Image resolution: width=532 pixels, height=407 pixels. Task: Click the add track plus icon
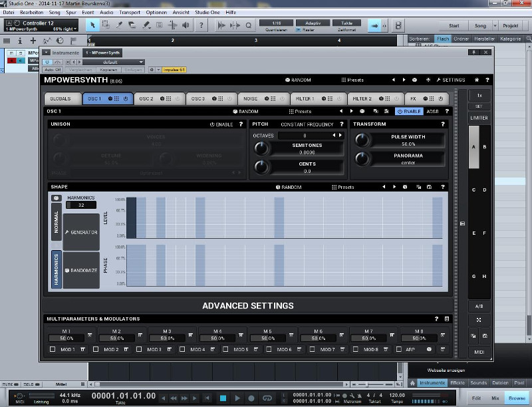point(33,41)
